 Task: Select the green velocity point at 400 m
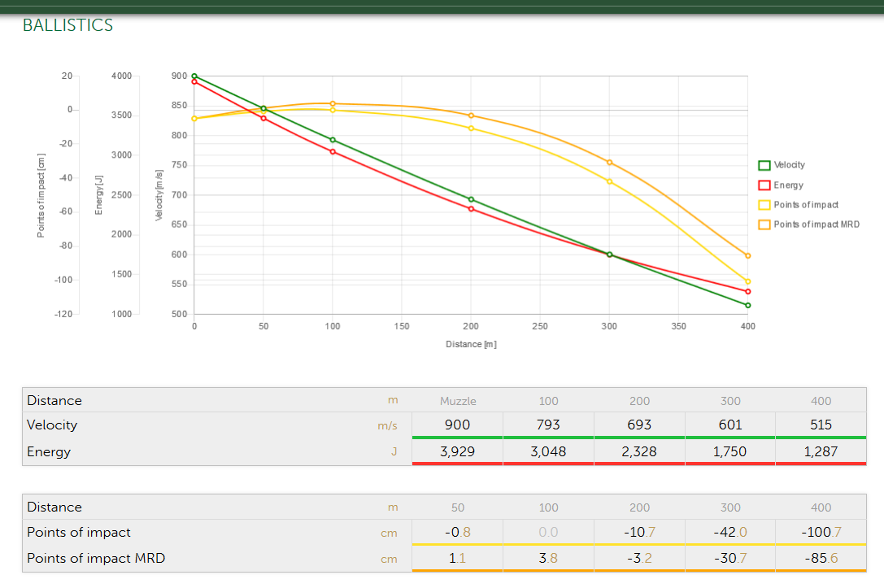click(748, 305)
